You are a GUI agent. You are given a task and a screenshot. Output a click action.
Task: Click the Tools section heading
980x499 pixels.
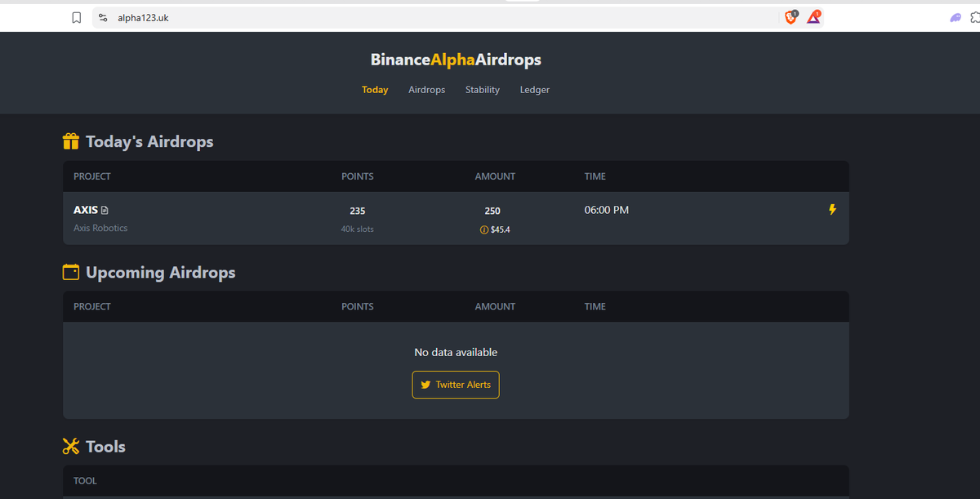pyautogui.click(x=105, y=447)
